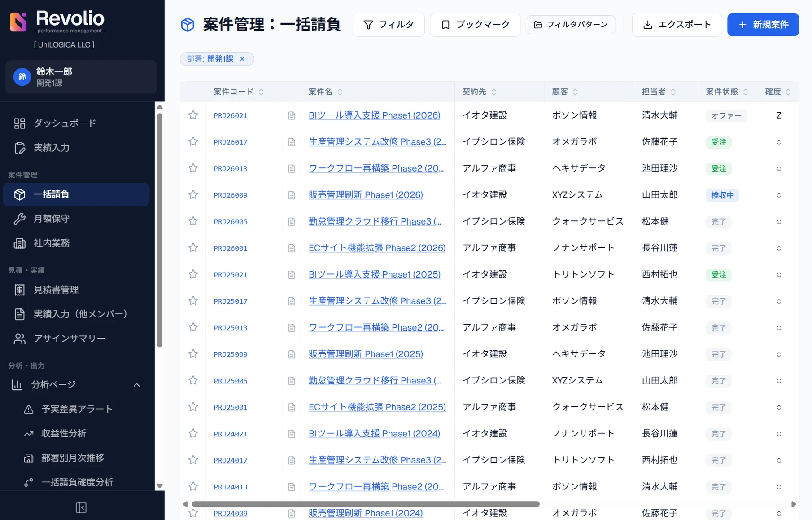The width and height of the screenshot is (812, 520).
Task: Open 見積書管理 in sidebar
Action: pyautogui.click(x=76, y=290)
